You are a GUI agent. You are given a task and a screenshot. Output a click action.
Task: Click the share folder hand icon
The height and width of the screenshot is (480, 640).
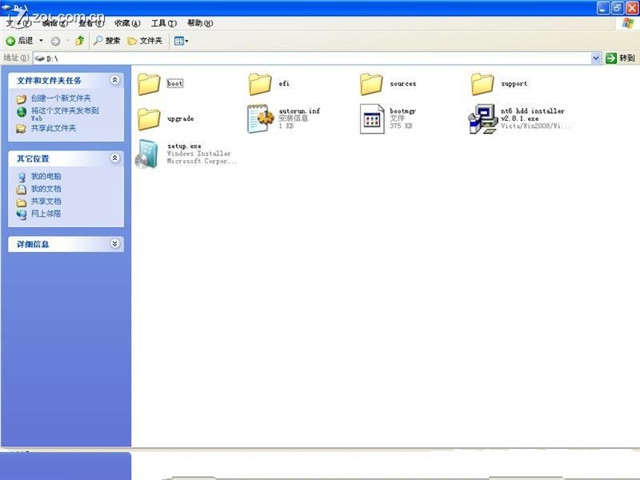pyautogui.click(x=21, y=129)
